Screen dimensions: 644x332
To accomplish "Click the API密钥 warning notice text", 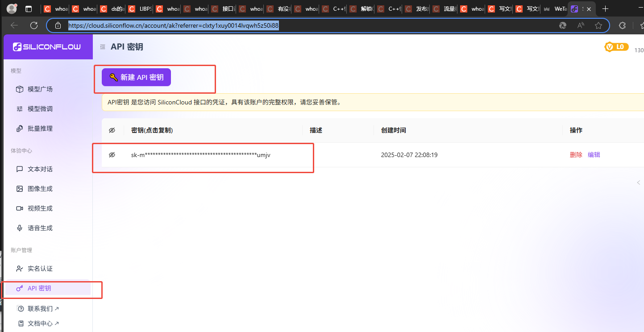I will tap(224, 102).
